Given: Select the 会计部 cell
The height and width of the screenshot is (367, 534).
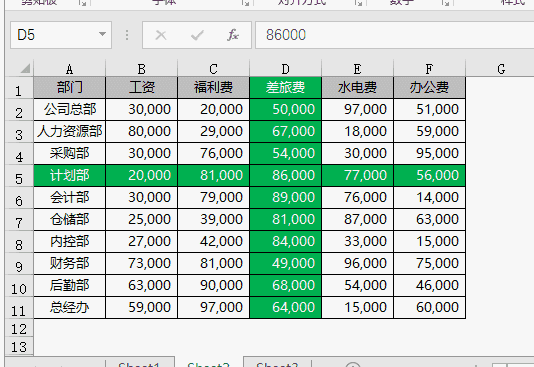Looking at the screenshot, I should 69,197.
